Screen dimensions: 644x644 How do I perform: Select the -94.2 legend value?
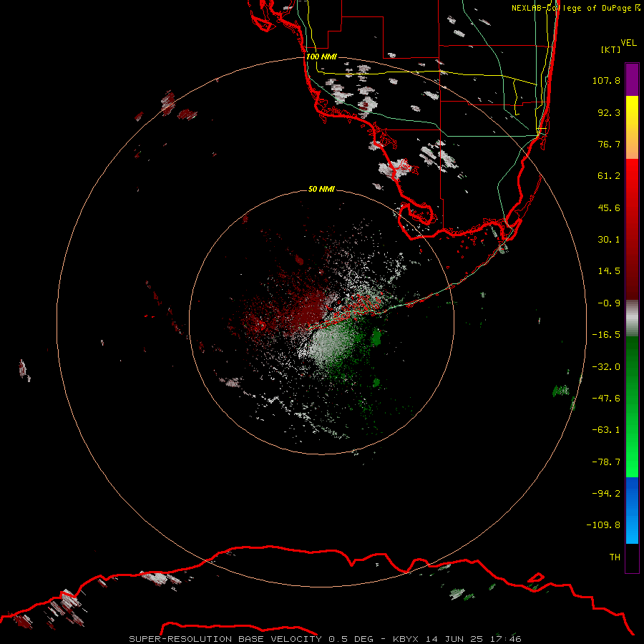(606, 494)
